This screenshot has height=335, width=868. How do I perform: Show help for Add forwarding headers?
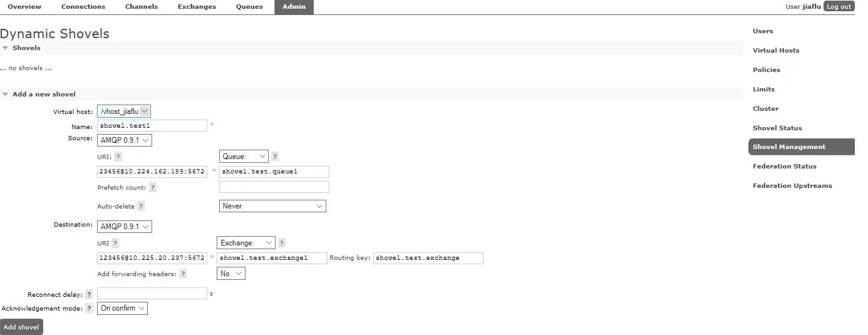click(x=183, y=274)
